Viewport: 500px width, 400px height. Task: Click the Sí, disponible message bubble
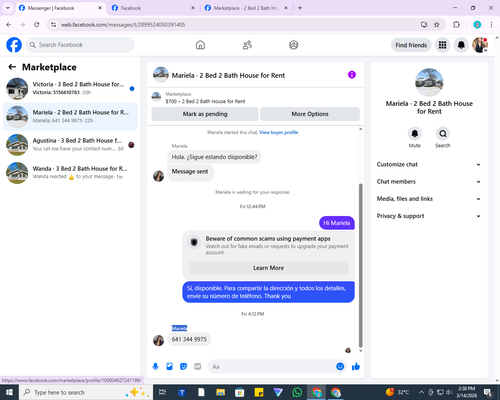pos(268,292)
